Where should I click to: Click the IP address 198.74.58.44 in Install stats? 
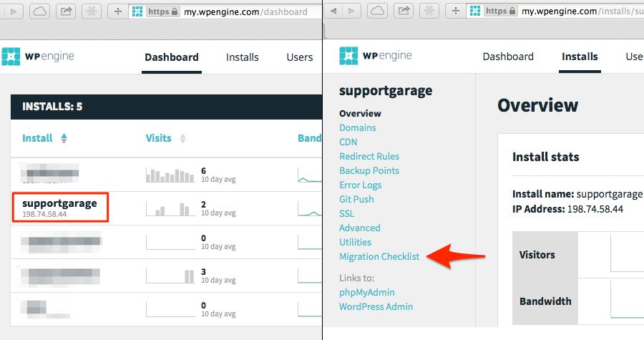point(595,209)
